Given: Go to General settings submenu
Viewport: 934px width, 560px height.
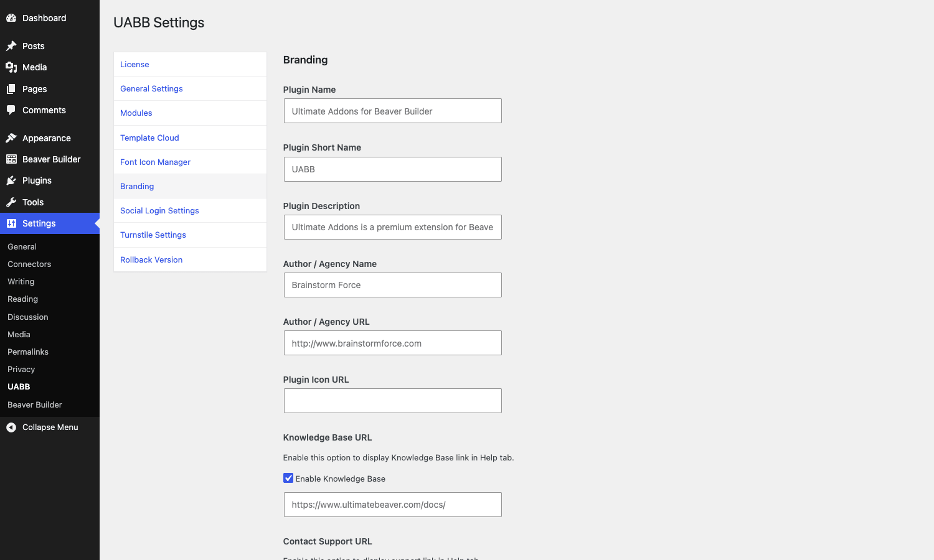Looking at the screenshot, I should click(x=22, y=246).
